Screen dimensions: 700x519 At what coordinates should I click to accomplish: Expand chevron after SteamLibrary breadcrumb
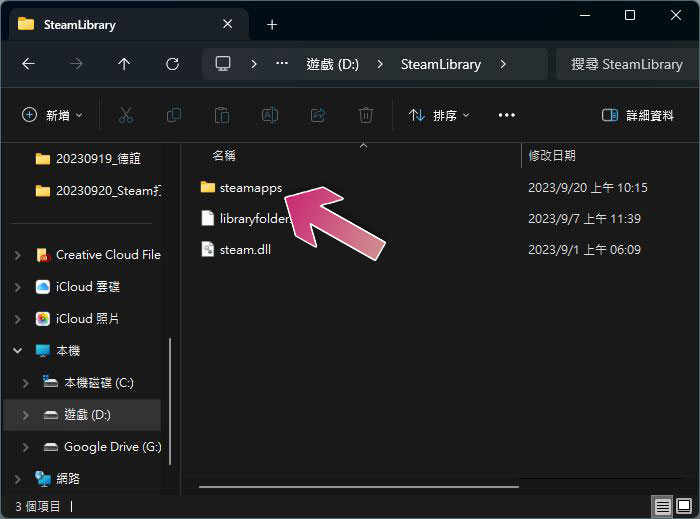pyautogui.click(x=503, y=64)
